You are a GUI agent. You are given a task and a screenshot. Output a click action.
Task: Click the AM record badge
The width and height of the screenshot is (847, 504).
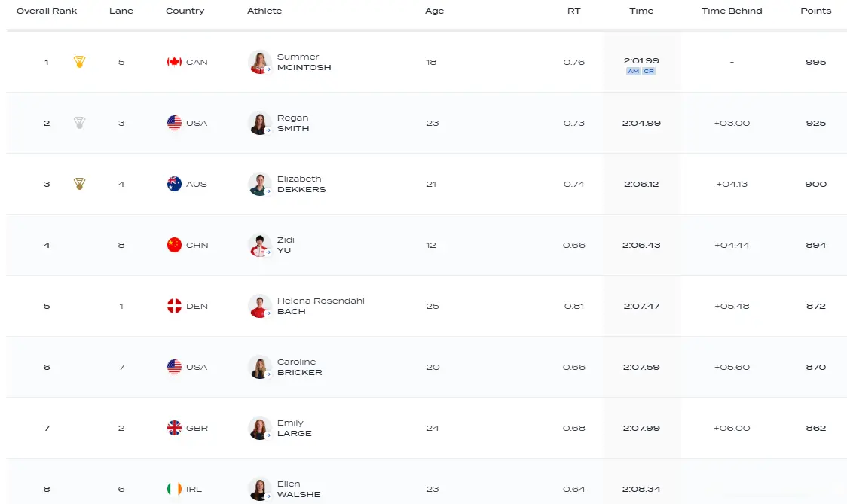tap(633, 71)
